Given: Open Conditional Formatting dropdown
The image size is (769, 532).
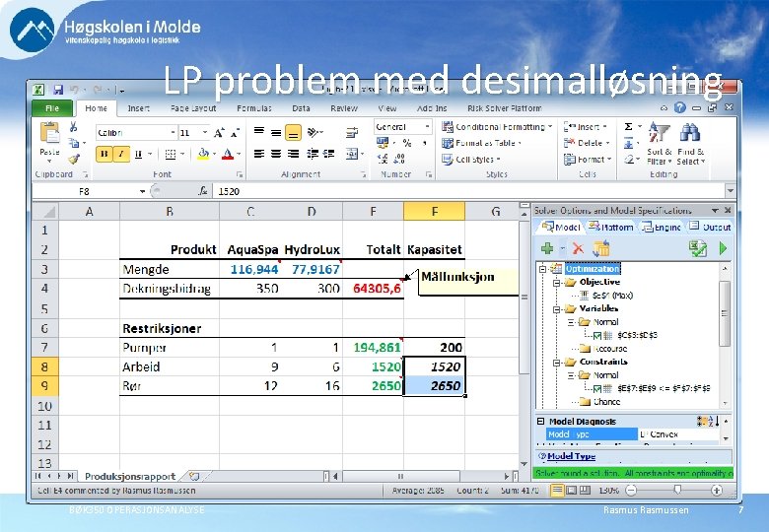Looking at the screenshot, I should pos(497,127).
